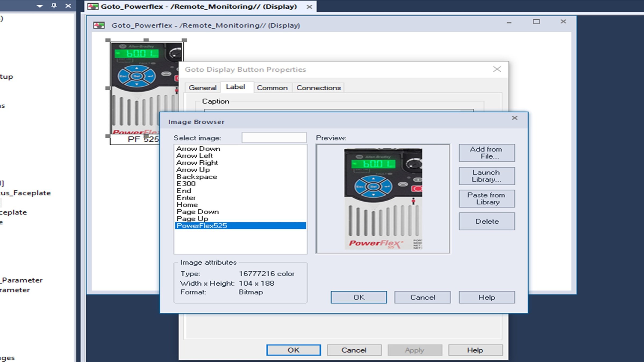Click the display icon in document tab
Screen dimensions: 644x362
[x=93, y=6]
